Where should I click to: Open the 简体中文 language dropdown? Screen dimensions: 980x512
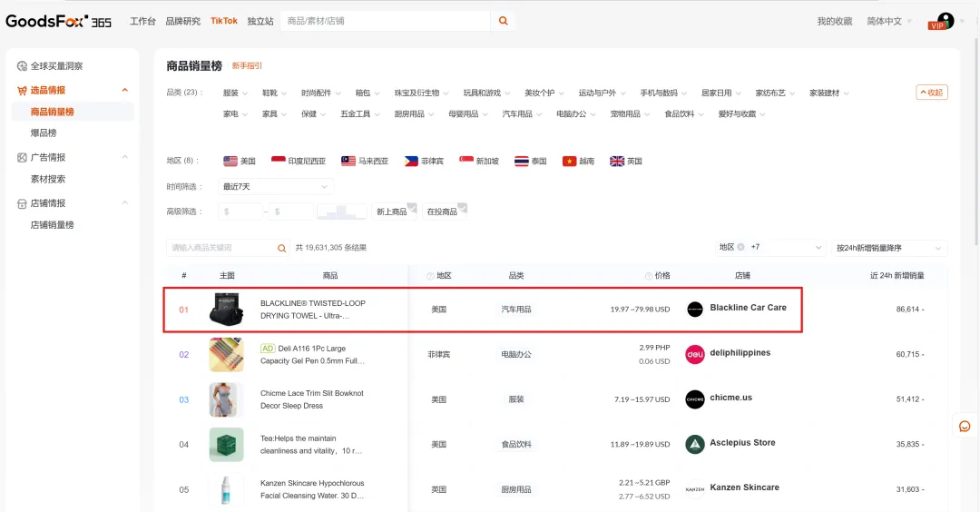pyautogui.click(x=888, y=21)
